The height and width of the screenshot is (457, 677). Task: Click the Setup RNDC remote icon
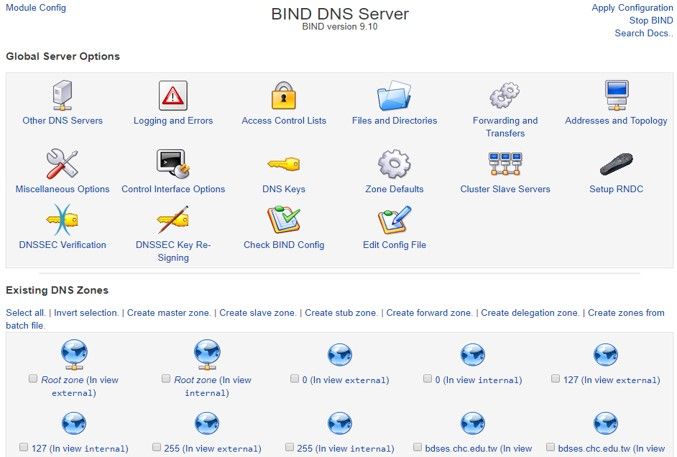tap(616, 164)
